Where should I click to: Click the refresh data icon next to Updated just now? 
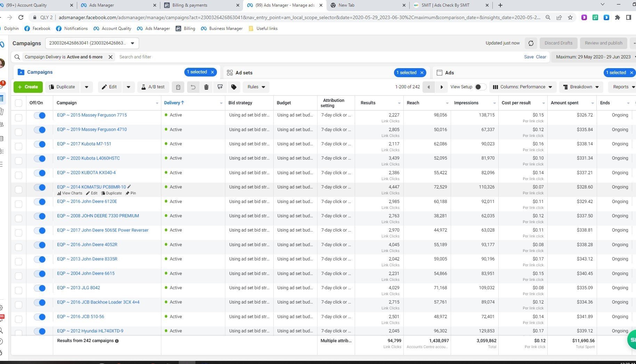tap(531, 43)
